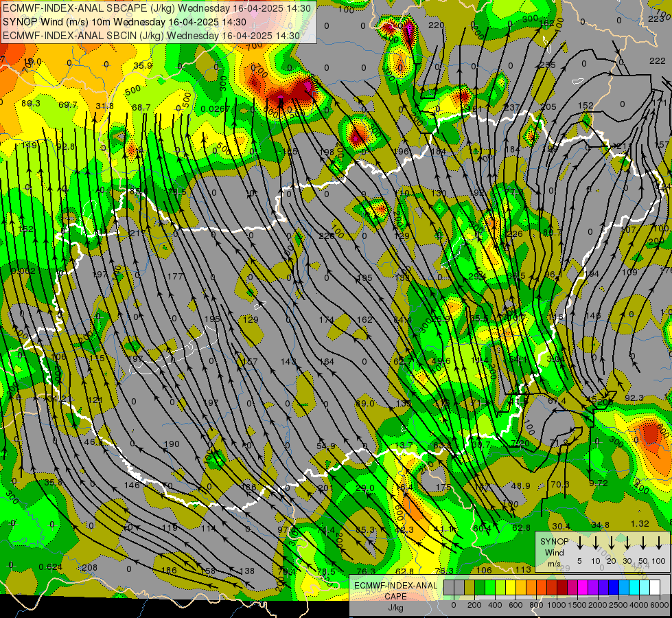Click the 'CAPE' legend label
The image size is (672, 618).
395,597
